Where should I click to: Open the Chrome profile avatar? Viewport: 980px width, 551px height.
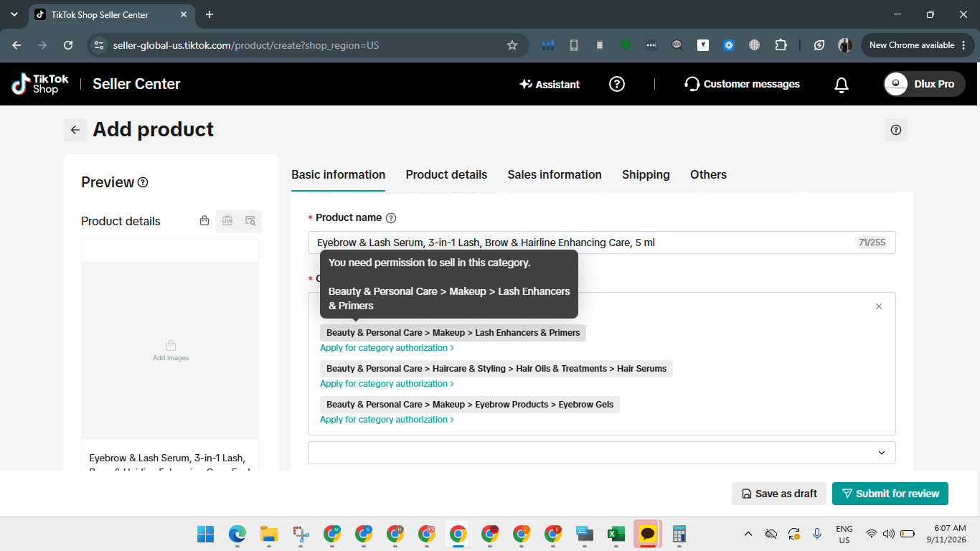(845, 45)
